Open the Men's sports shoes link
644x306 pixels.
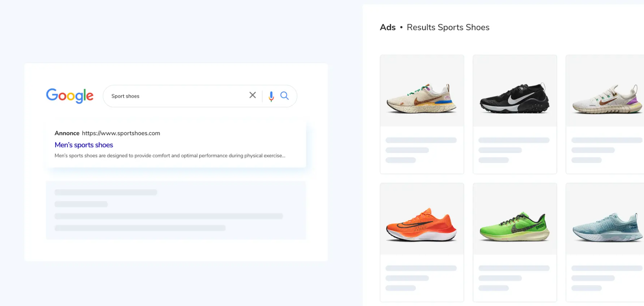pyautogui.click(x=84, y=145)
